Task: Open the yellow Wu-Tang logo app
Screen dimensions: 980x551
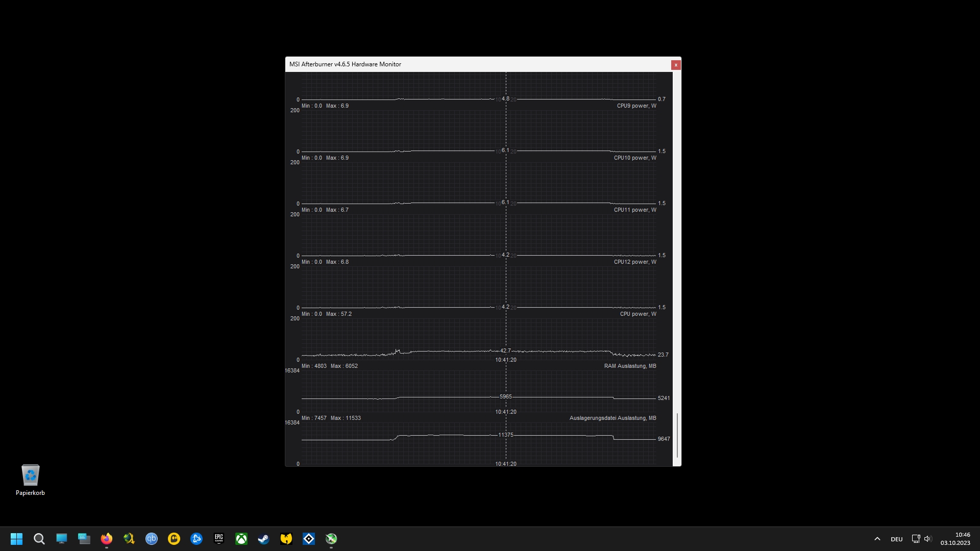Action: point(286,539)
